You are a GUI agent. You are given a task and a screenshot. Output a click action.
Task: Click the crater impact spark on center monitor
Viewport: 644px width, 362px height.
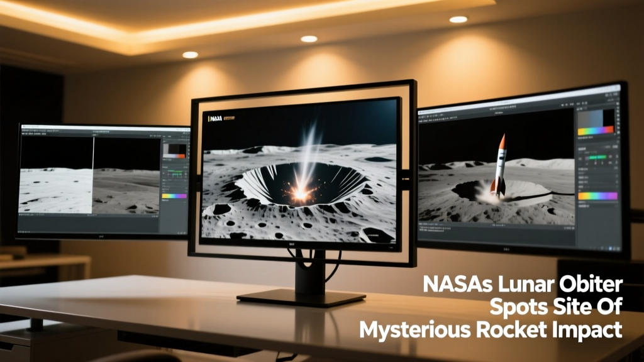301,193
